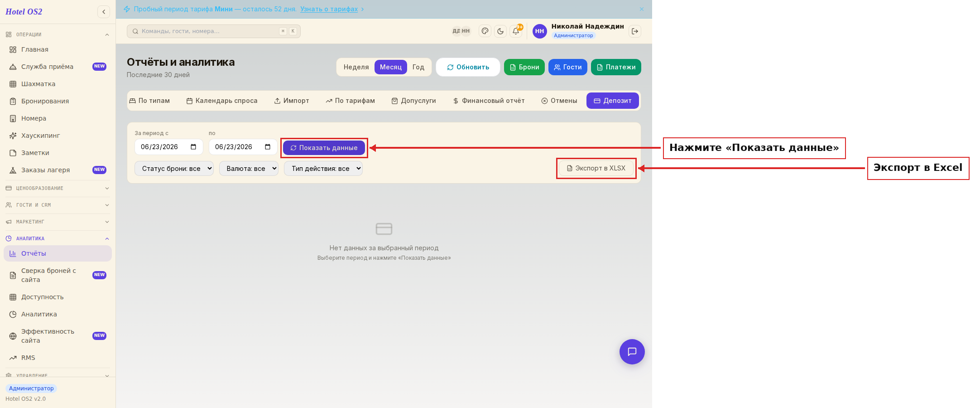Click the Показать данные button
Screen dimensions: 980x408
pos(324,148)
